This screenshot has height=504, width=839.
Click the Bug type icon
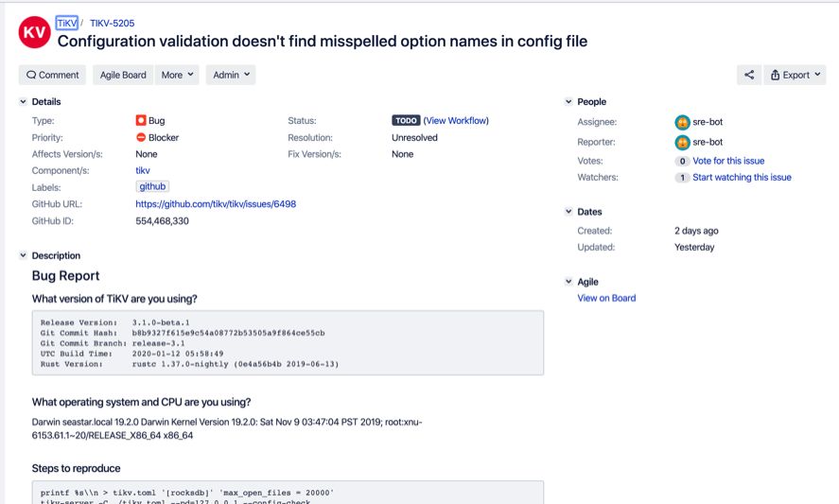pyautogui.click(x=141, y=121)
